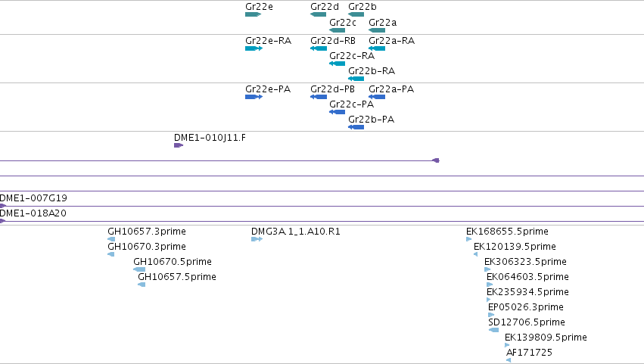Select the EK235934.5prime EST label
This screenshot has width=644, height=364.
point(527,292)
